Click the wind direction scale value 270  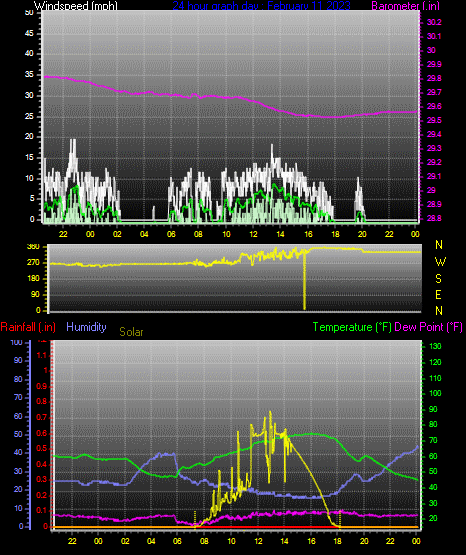[33, 263]
